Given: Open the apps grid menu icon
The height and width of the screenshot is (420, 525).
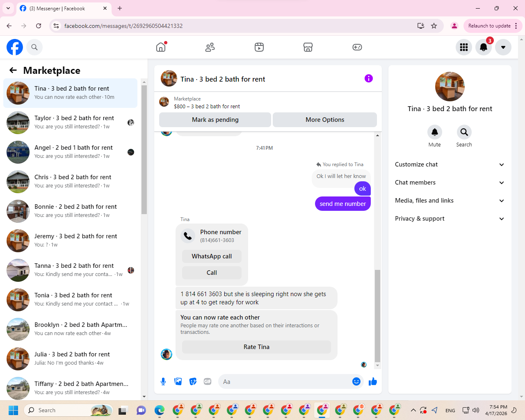Looking at the screenshot, I should (x=464, y=47).
